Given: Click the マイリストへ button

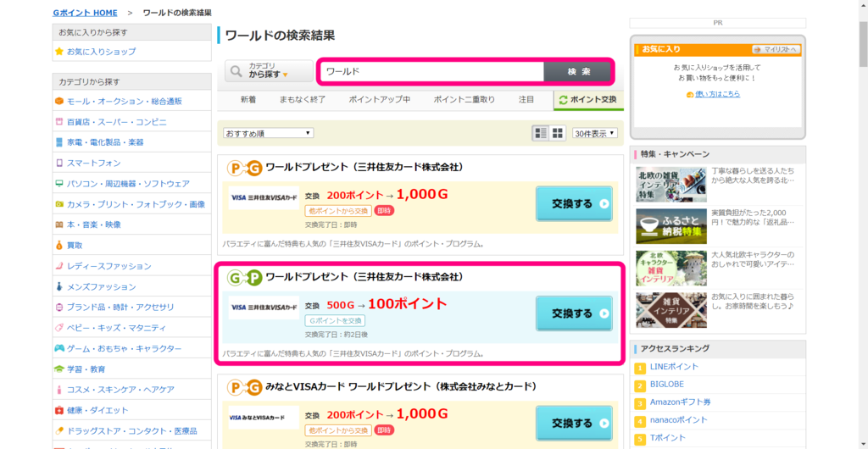Looking at the screenshot, I should 776,50.
